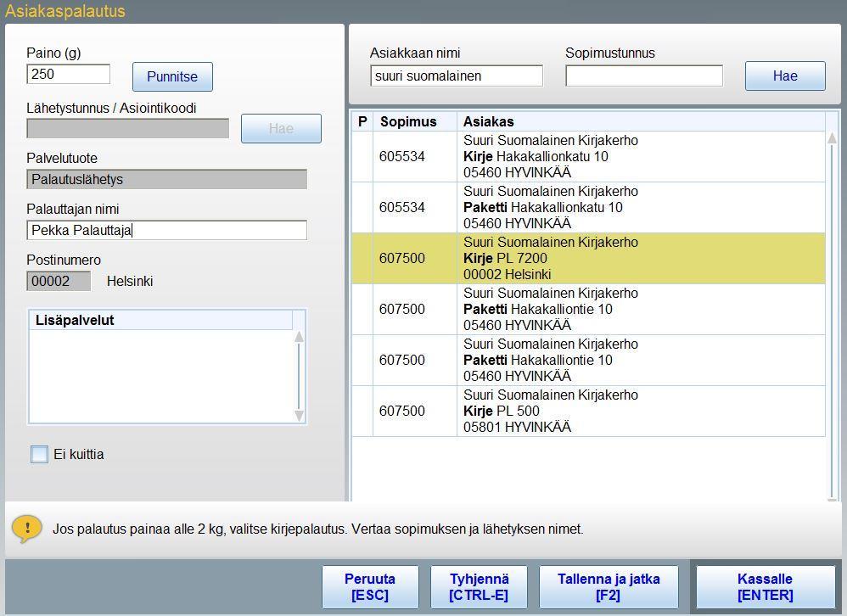Viewport: 847px width, 616px height.
Task: Click the customer list scroll up arrow
Action: [x=832, y=138]
